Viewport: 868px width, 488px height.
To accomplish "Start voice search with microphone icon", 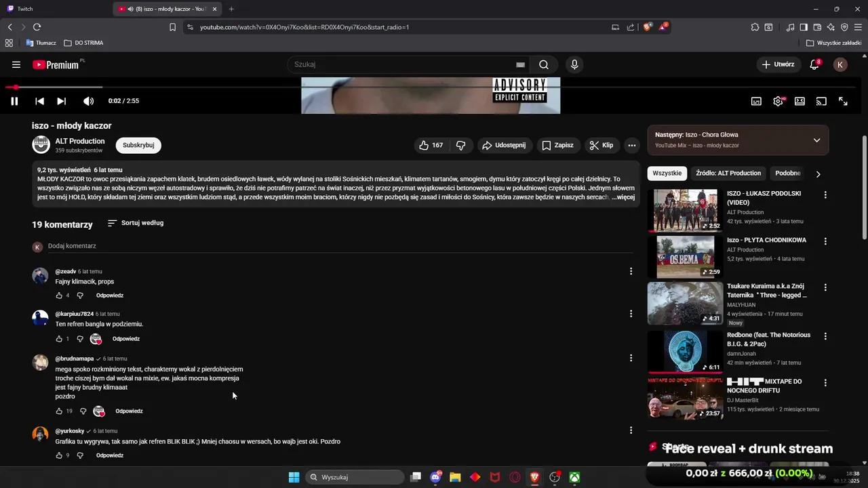I will [x=574, y=64].
